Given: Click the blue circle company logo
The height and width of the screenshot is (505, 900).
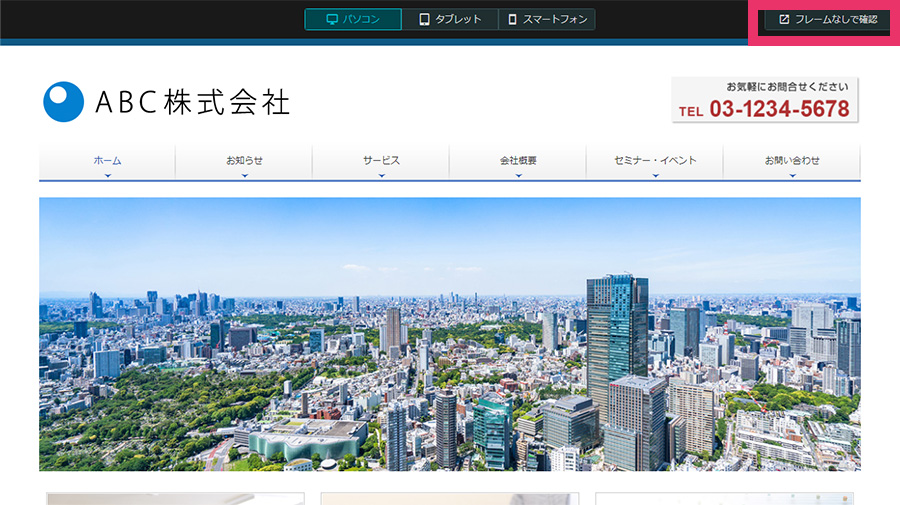Looking at the screenshot, I should pos(64,102).
